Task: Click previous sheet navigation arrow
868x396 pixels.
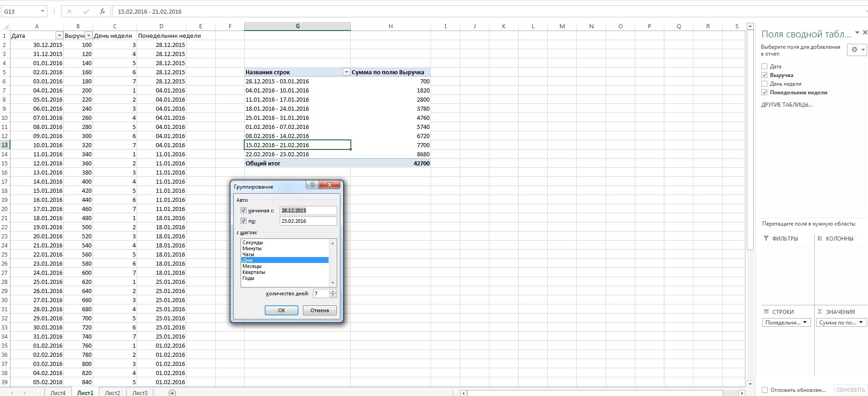Action: [x=12, y=392]
